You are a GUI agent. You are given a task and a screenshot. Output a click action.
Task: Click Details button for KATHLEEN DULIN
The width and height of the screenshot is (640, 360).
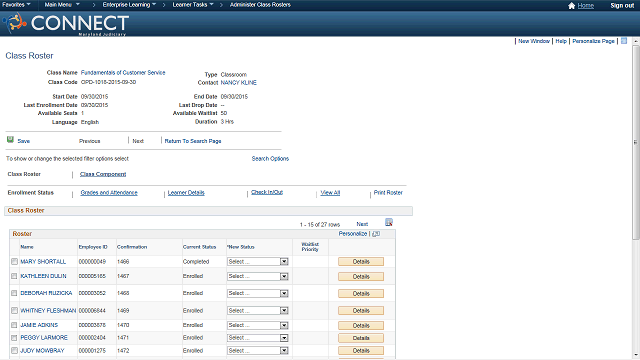(361, 277)
